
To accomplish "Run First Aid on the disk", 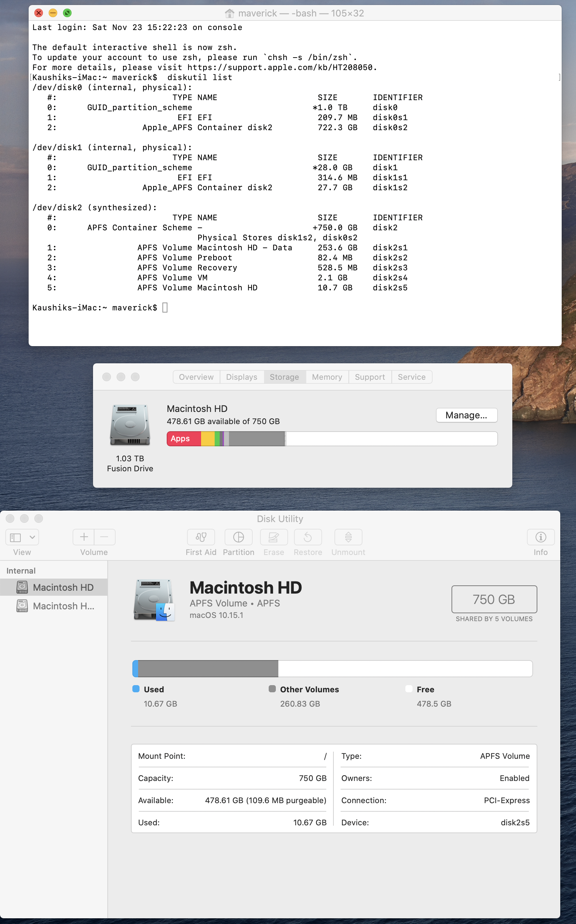I will tap(201, 537).
